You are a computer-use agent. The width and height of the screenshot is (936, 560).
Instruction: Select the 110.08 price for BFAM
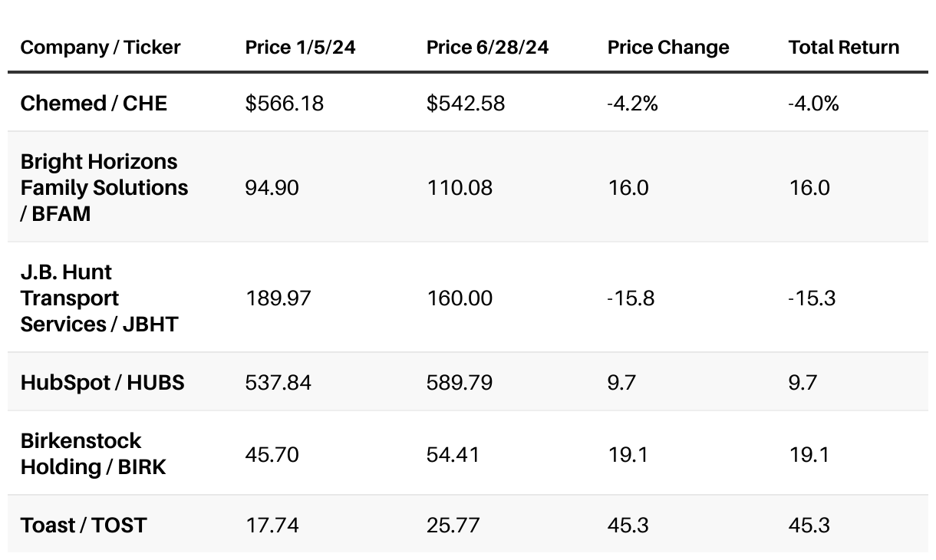(460, 188)
